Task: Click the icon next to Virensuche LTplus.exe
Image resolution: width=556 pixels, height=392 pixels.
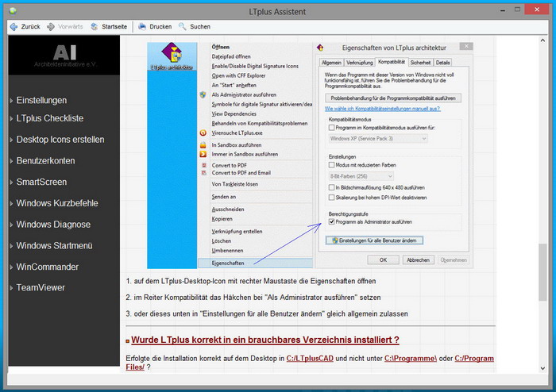Action: (203, 133)
